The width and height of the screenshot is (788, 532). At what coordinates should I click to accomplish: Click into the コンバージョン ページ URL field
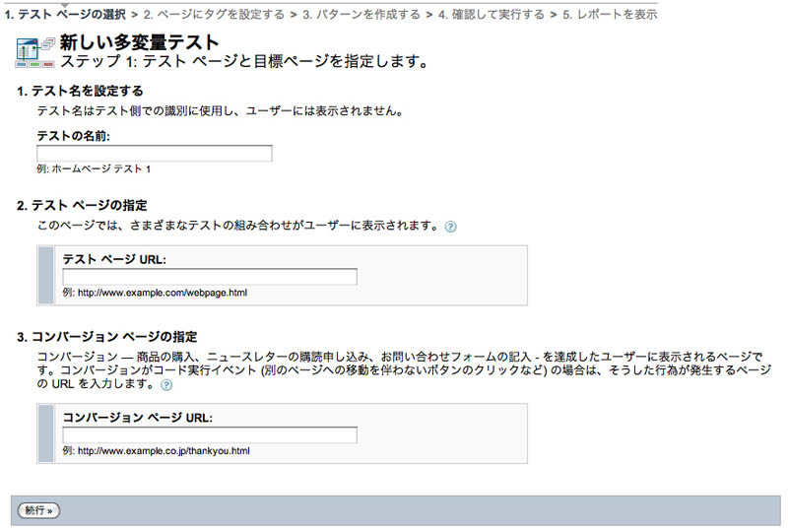210,434
